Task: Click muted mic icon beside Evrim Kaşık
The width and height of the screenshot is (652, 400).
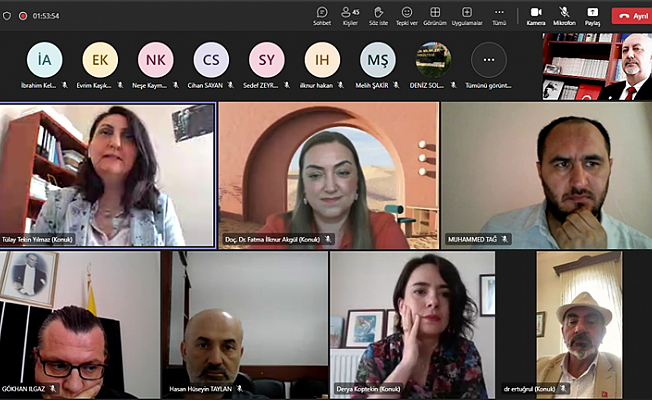Action: point(120,85)
